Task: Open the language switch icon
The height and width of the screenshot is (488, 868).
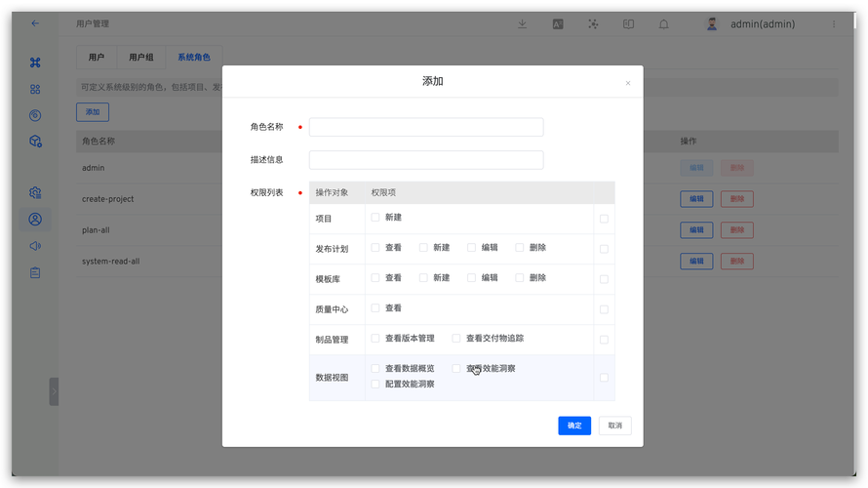Action: click(558, 23)
